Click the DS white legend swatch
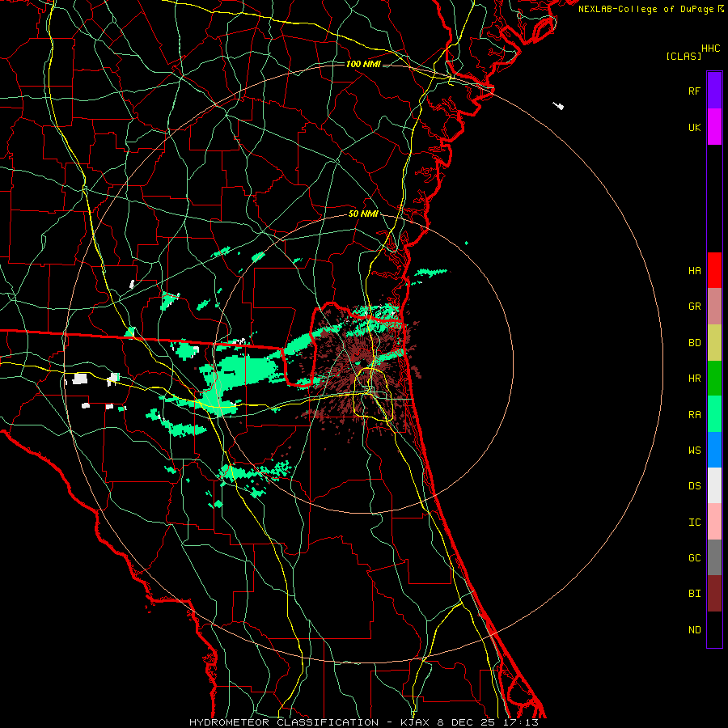The height and width of the screenshot is (728, 728). coord(714,485)
